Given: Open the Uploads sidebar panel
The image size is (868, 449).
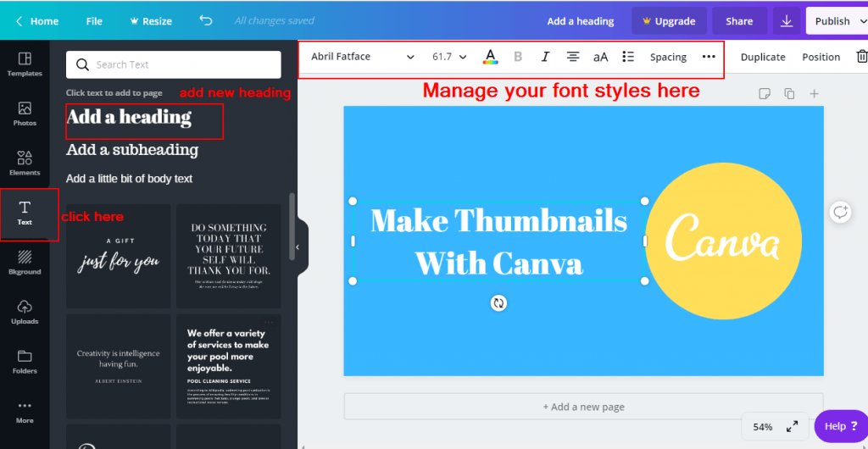Looking at the screenshot, I should pyautogui.click(x=25, y=312).
